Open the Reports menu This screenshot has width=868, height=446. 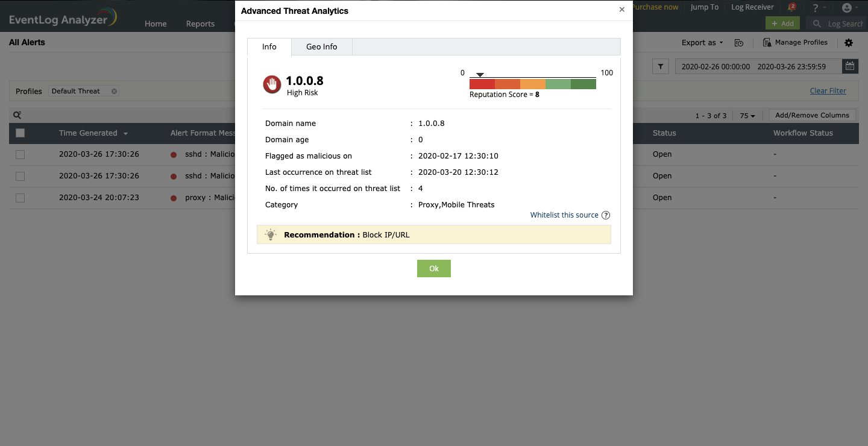200,24
